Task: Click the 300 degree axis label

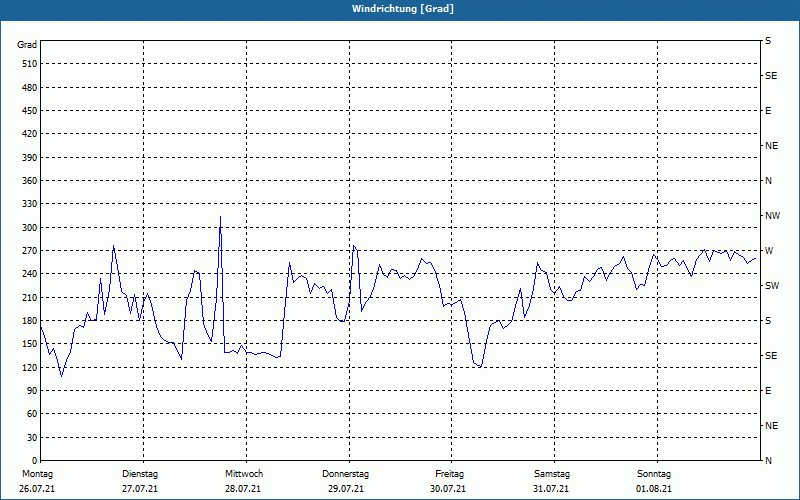Action: pos(30,227)
